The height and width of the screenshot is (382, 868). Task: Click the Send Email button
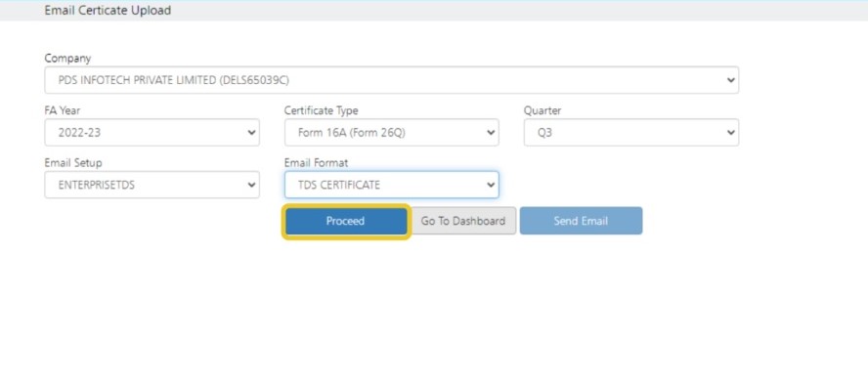pos(581,221)
